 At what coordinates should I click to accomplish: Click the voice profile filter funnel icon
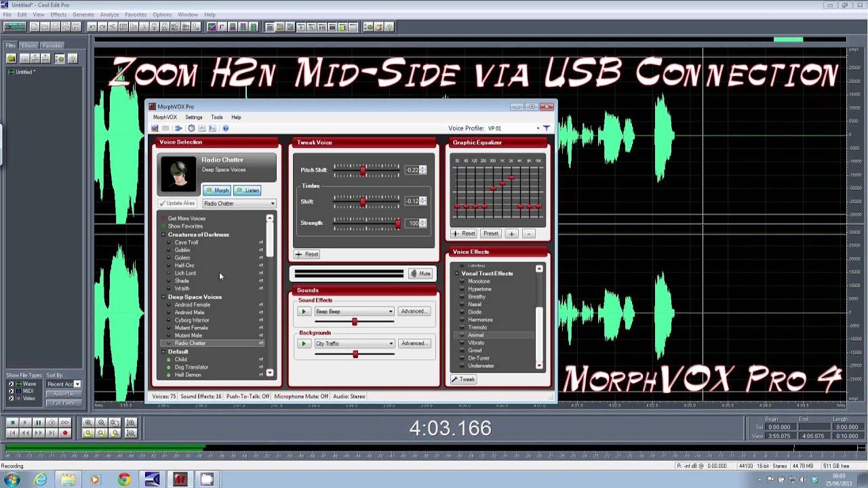[x=547, y=128]
